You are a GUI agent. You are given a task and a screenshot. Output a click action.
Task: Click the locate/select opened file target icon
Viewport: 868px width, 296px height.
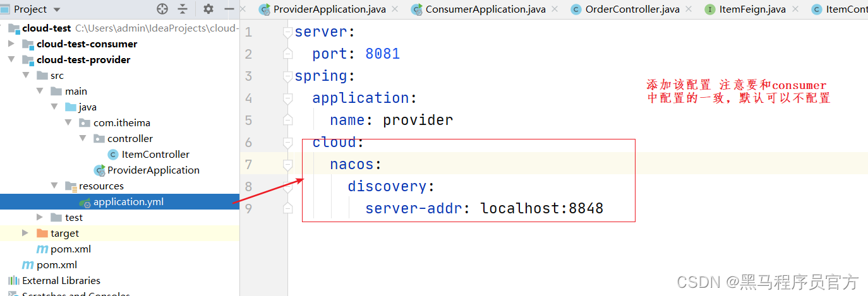pos(162,9)
